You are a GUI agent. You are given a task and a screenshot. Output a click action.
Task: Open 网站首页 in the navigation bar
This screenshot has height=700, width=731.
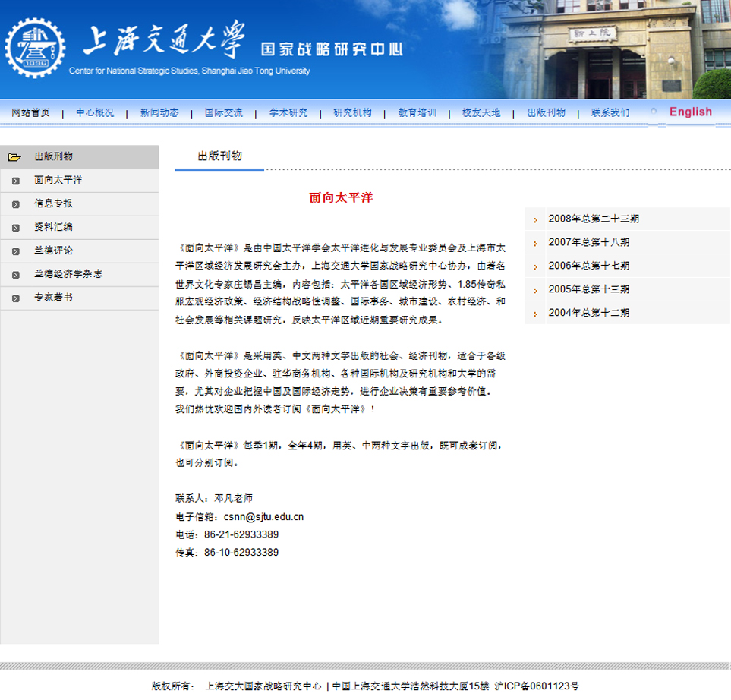pyautogui.click(x=30, y=113)
